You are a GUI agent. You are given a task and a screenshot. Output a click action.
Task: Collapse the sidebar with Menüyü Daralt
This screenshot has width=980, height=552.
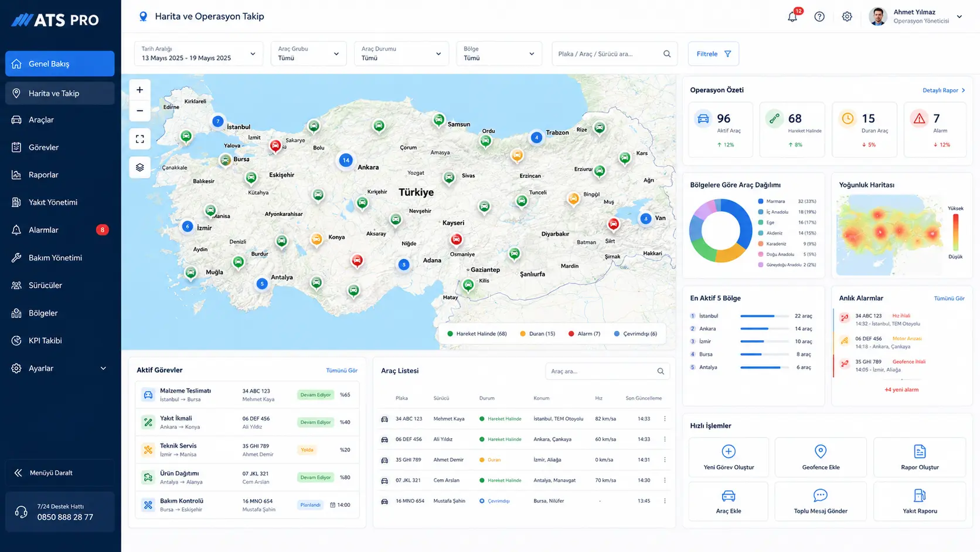click(x=60, y=473)
